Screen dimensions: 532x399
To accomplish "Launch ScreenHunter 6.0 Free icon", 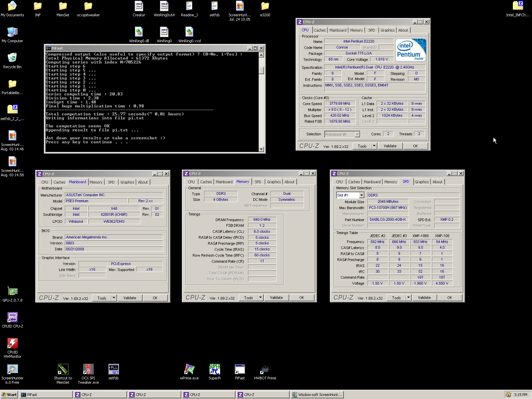I will (x=12, y=374).
